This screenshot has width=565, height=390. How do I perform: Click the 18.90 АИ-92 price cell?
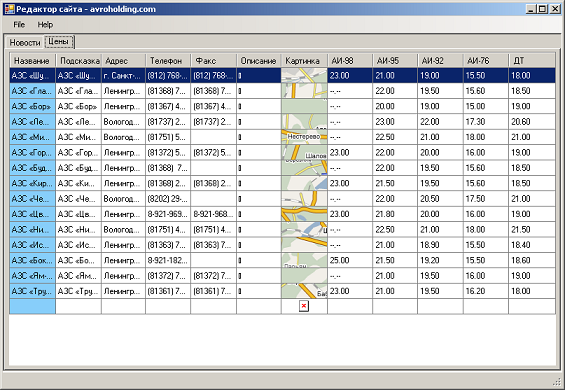tap(440, 245)
